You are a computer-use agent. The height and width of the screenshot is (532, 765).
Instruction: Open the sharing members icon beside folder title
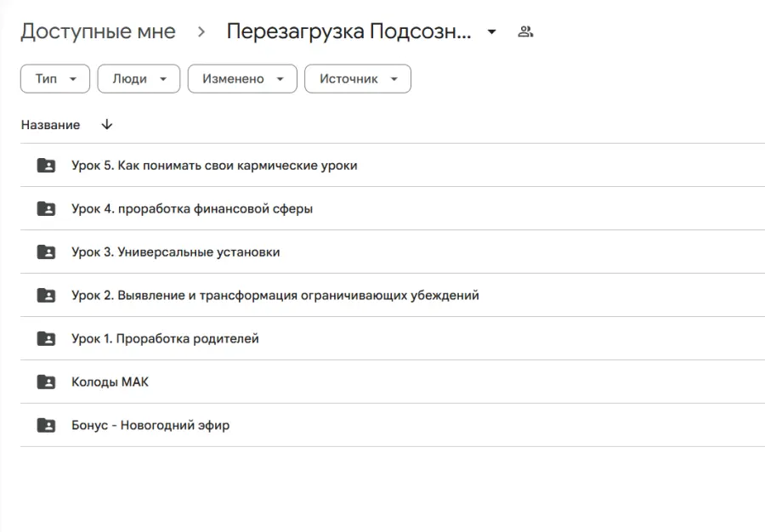click(x=526, y=31)
